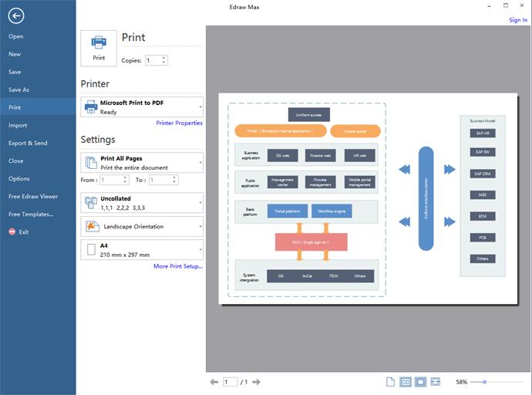Screen dimensions: 532x395
Task: Select New in the sidebar menu
Action: (x=15, y=54)
